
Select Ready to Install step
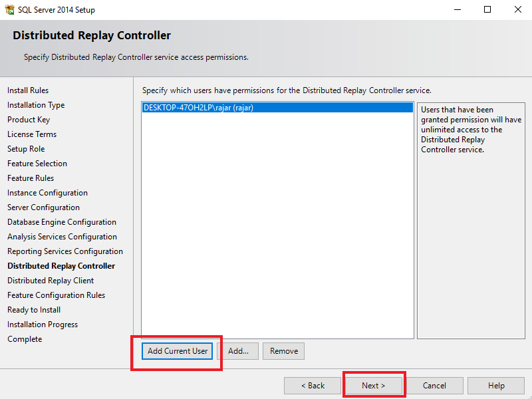tap(34, 310)
